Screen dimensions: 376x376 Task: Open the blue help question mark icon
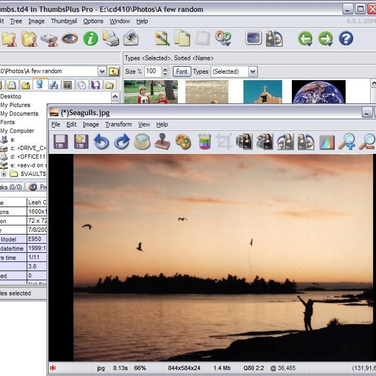click(346, 38)
